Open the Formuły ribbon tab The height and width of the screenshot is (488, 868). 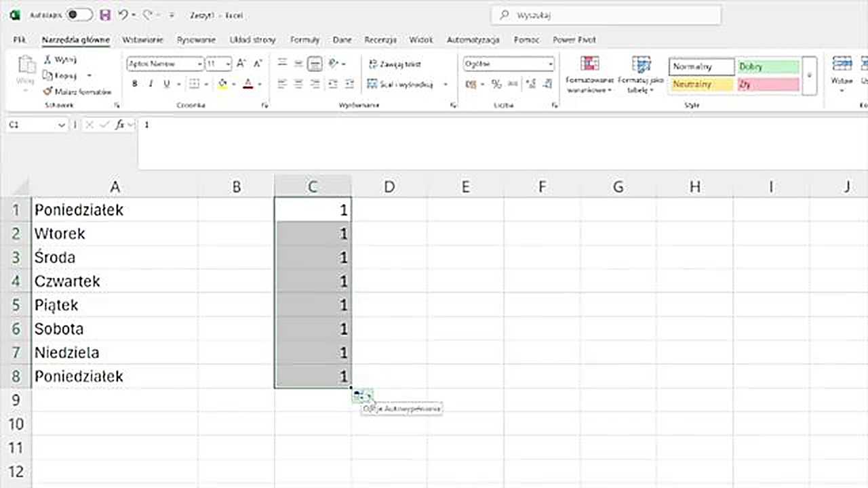[304, 40]
